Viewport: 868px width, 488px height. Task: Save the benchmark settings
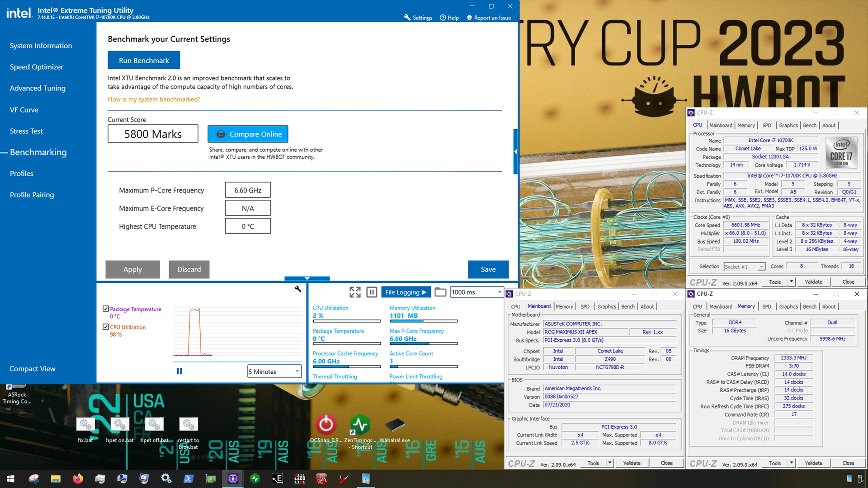488,269
